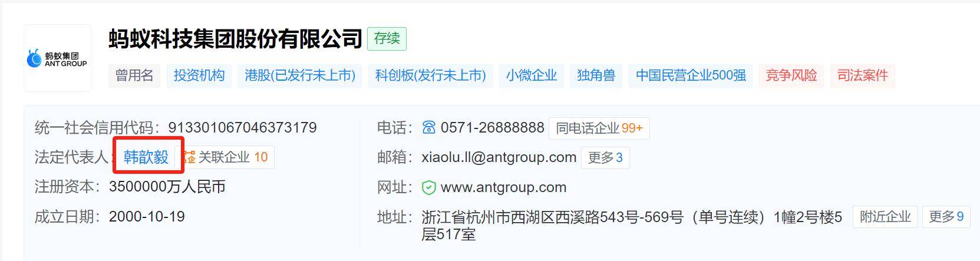Click the 附近企业 nearby companies button

tap(885, 217)
